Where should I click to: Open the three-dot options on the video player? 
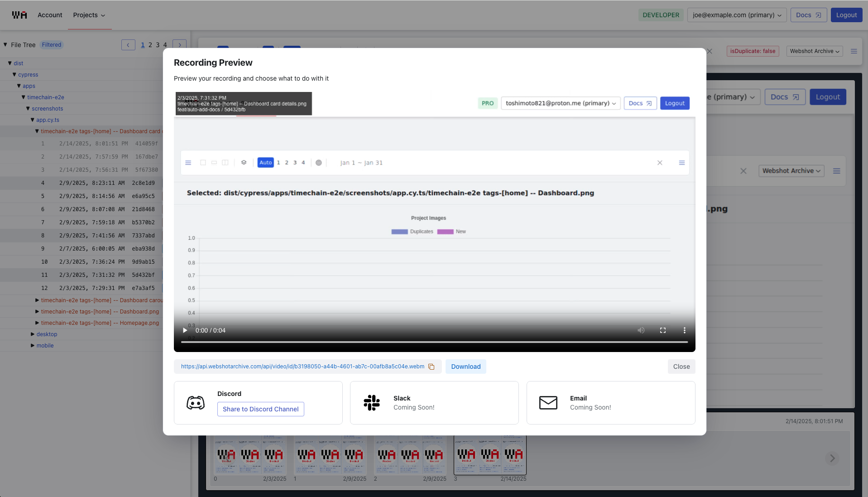[685, 330]
